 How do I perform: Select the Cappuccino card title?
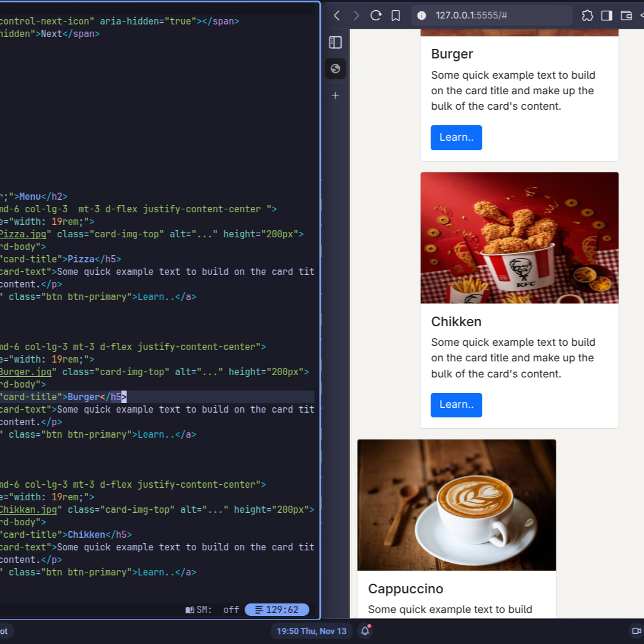tap(405, 589)
